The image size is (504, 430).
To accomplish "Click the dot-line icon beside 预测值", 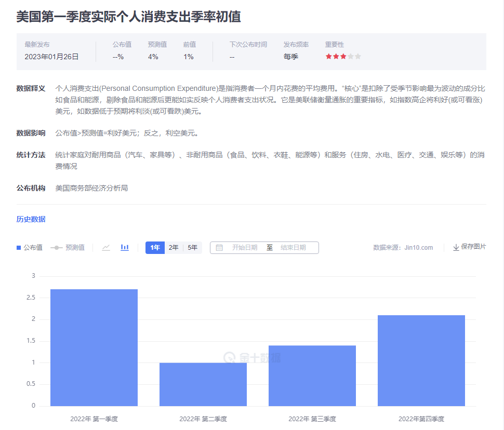I will coord(57,248).
